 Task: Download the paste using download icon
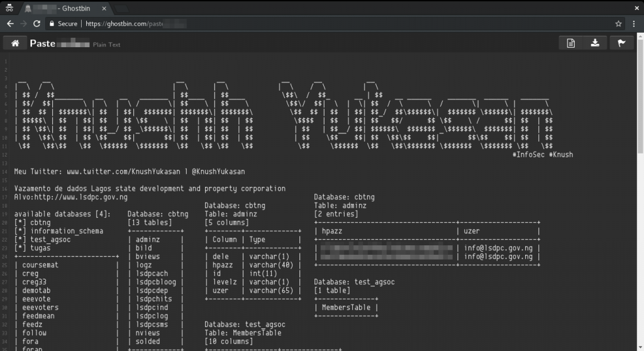(x=595, y=43)
